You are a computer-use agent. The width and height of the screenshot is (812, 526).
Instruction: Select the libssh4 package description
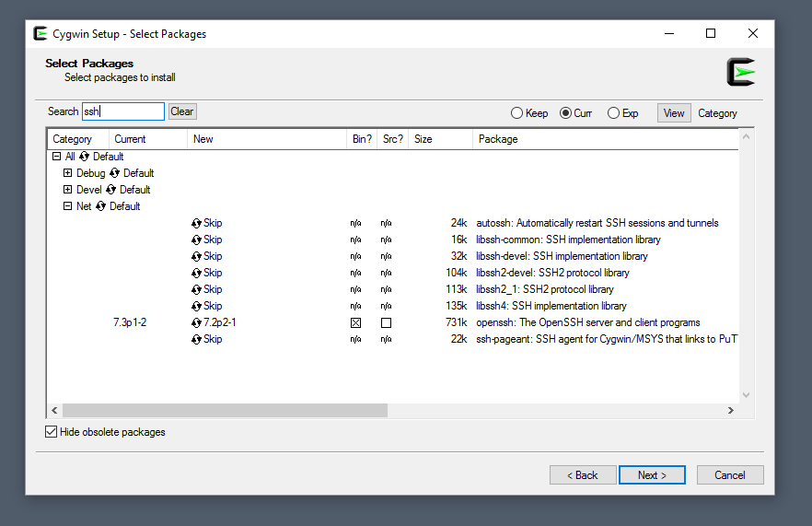pyautogui.click(x=551, y=306)
